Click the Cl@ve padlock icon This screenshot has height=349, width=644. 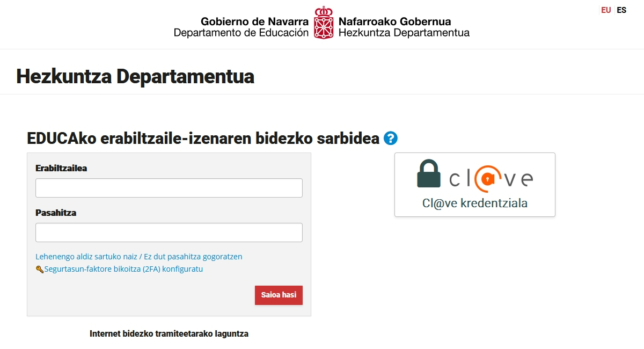tap(429, 173)
